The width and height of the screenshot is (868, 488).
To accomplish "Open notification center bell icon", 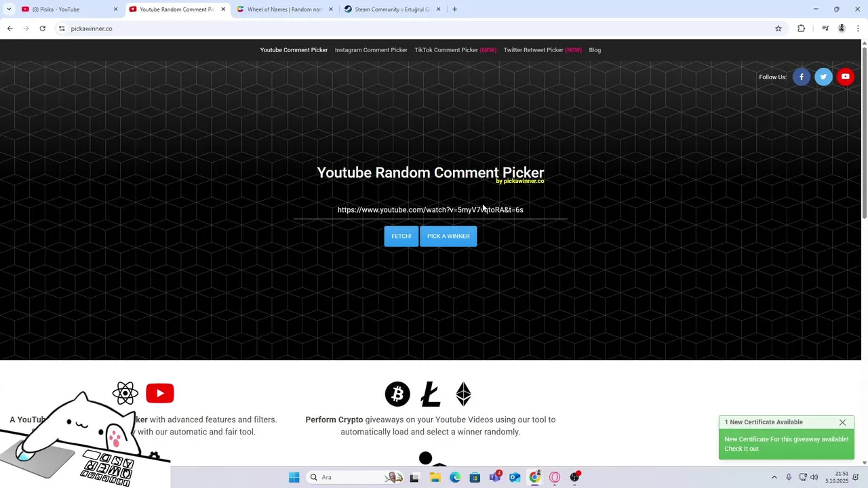I will coord(856,477).
